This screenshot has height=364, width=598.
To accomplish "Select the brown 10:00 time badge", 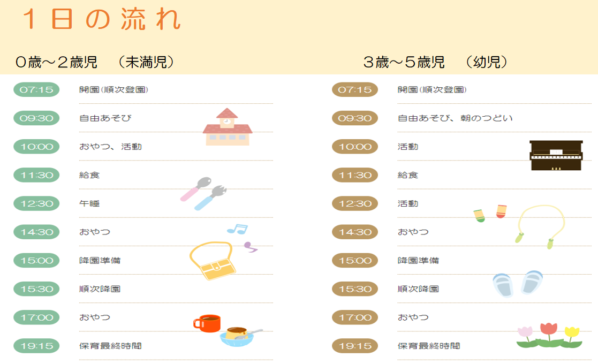I will click(x=355, y=147).
